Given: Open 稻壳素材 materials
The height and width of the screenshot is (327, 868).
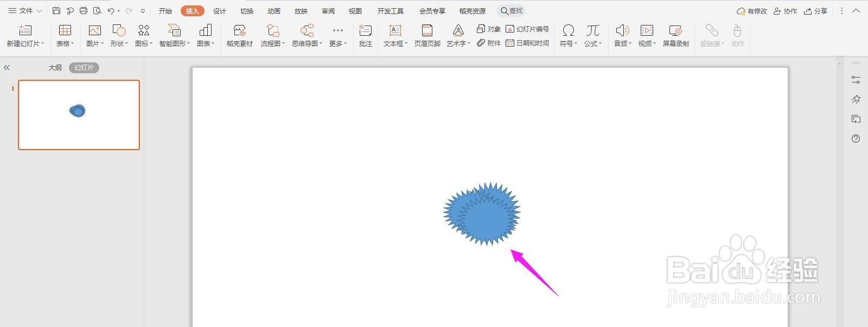Looking at the screenshot, I should tap(240, 36).
